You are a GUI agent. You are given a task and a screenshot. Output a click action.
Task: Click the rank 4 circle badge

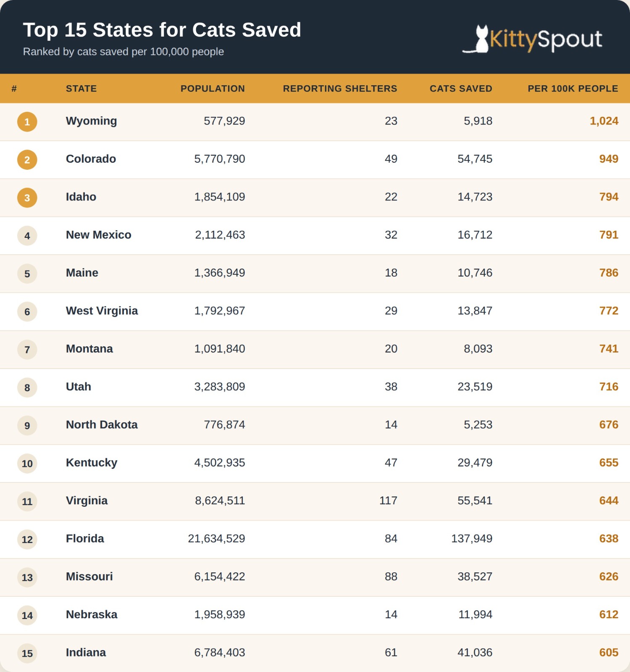click(27, 236)
